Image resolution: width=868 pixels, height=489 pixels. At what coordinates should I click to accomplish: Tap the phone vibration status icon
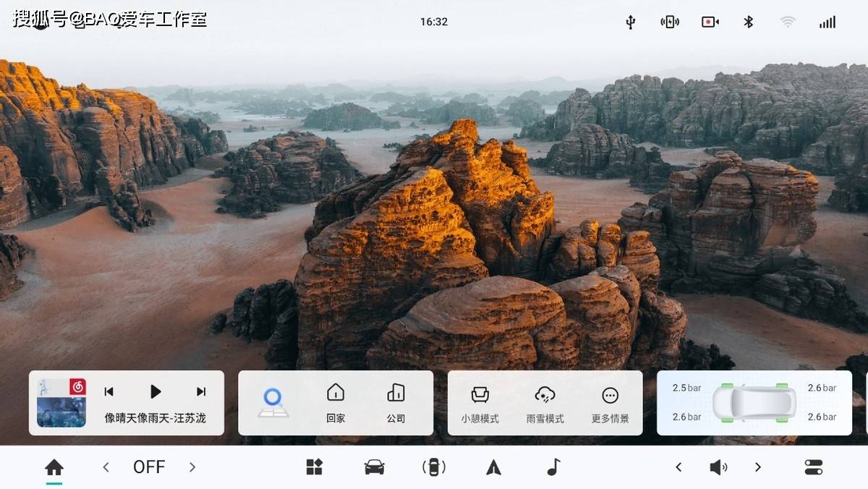(670, 22)
